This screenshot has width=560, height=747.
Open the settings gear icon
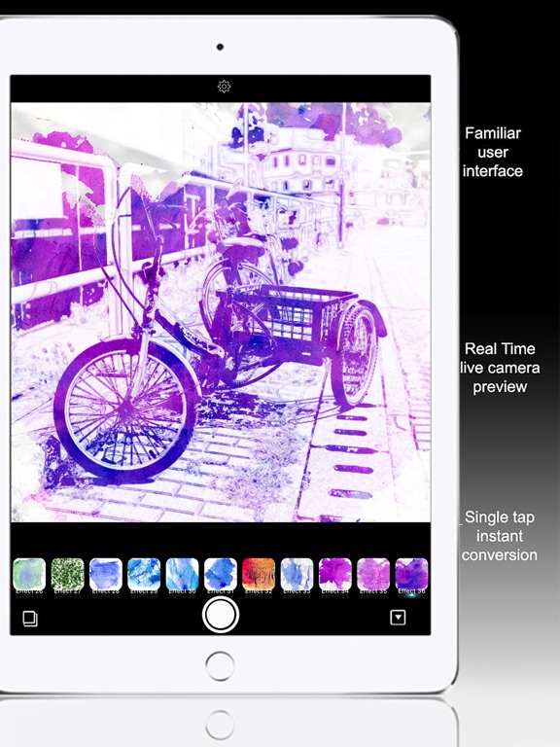pos(224,87)
